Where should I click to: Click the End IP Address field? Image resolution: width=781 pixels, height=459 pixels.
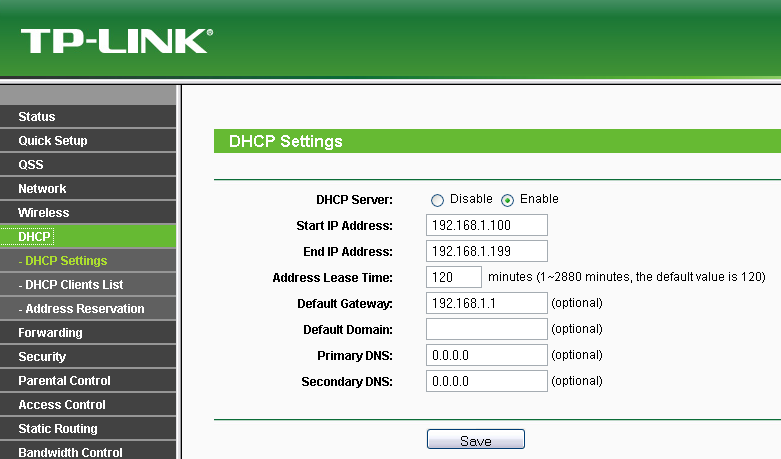click(x=487, y=251)
